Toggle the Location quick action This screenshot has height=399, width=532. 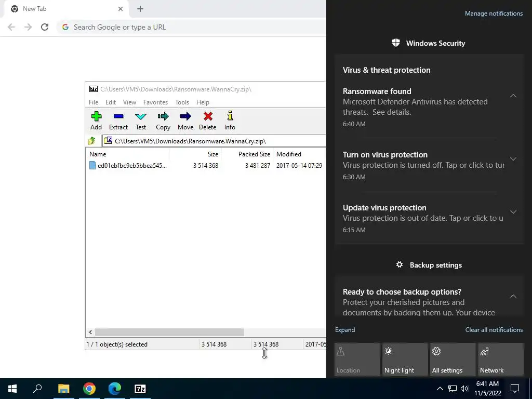(357, 360)
